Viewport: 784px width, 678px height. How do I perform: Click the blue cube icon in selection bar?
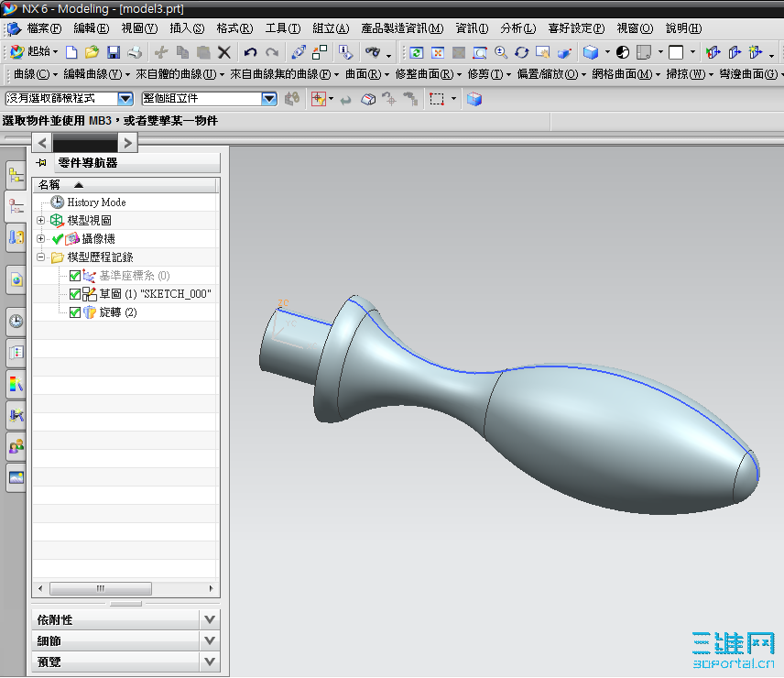[x=474, y=99]
